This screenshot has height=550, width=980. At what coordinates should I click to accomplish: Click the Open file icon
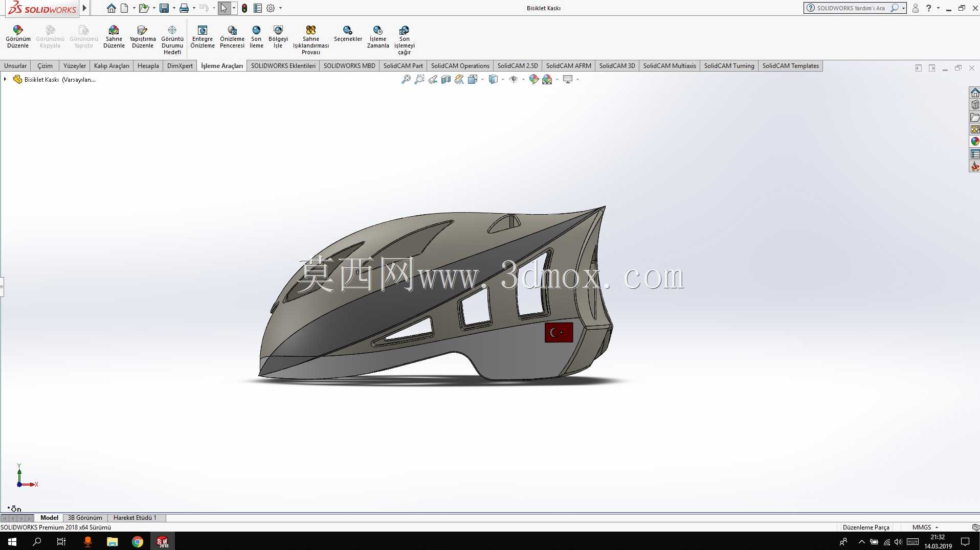[x=144, y=8]
